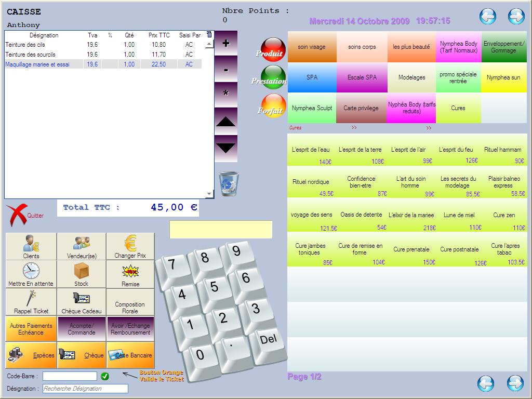Image resolution: width=532 pixels, height=399 pixels.
Task: Switch to the Modelages category
Action: 411,77
